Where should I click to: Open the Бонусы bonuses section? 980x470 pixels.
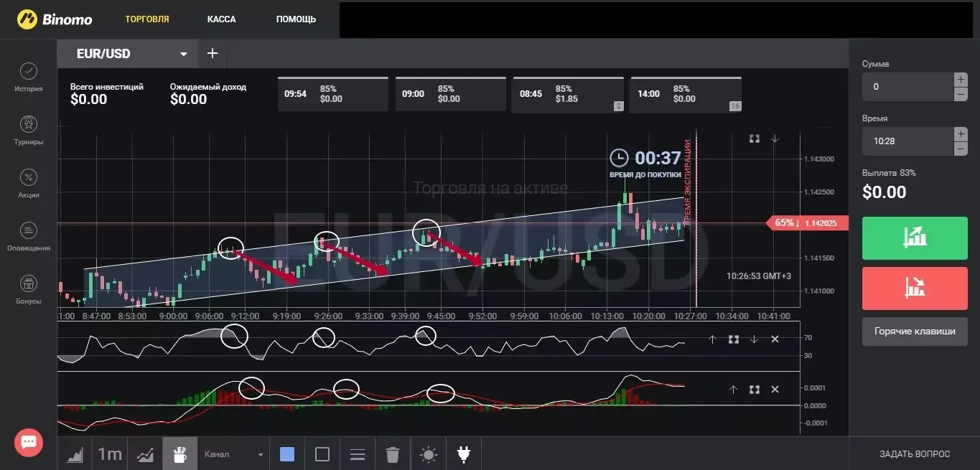(x=28, y=290)
